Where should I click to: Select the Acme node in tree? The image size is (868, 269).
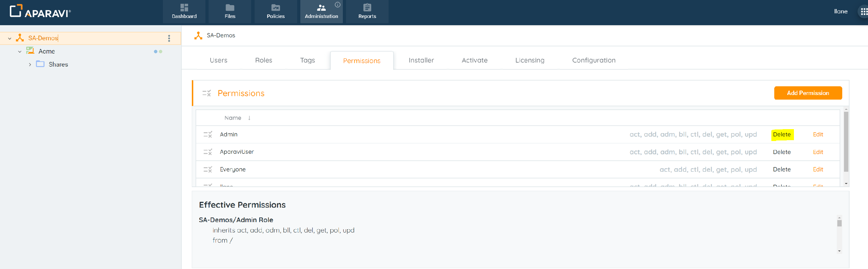click(47, 52)
